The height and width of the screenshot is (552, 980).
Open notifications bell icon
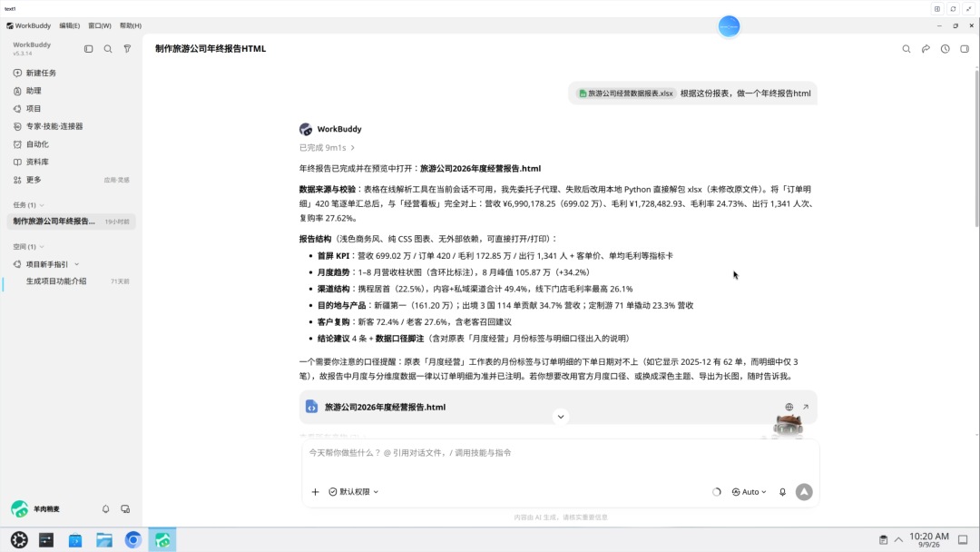tap(105, 508)
